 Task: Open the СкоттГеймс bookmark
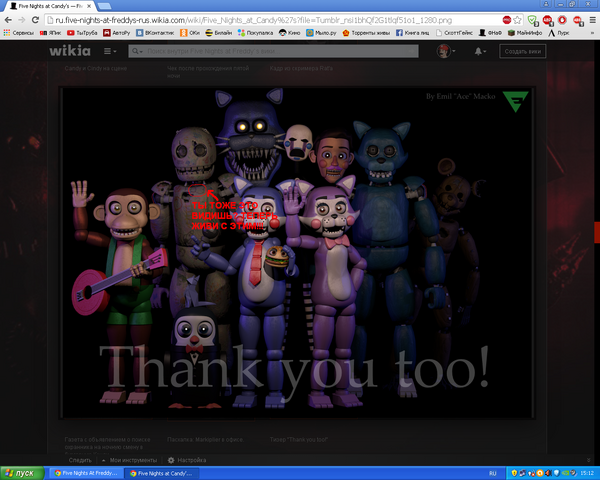coord(454,33)
